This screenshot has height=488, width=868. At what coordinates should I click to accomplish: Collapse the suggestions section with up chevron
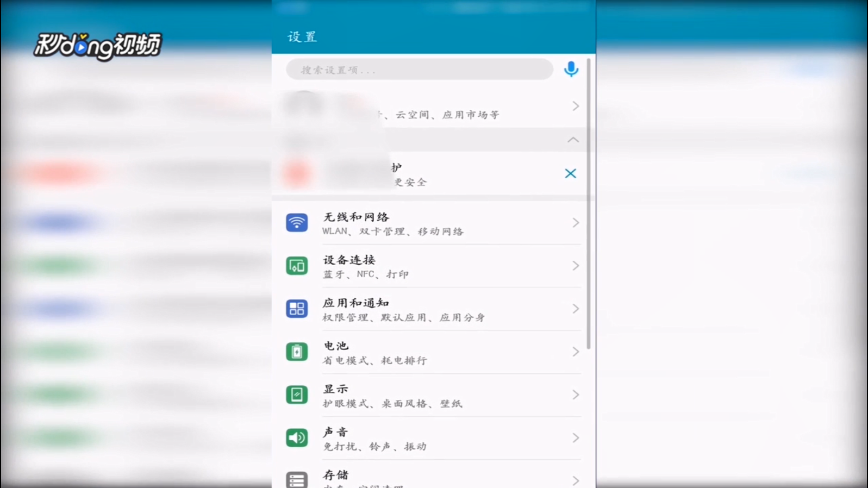pyautogui.click(x=573, y=140)
